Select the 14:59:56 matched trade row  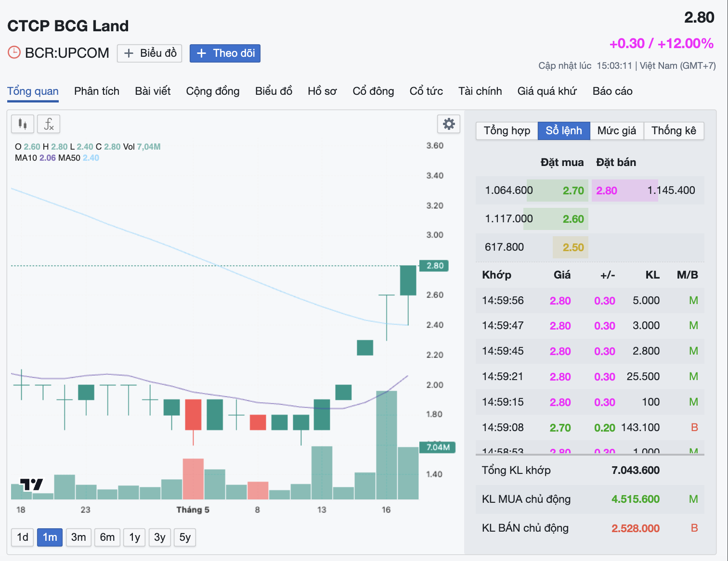(x=590, y=301)
